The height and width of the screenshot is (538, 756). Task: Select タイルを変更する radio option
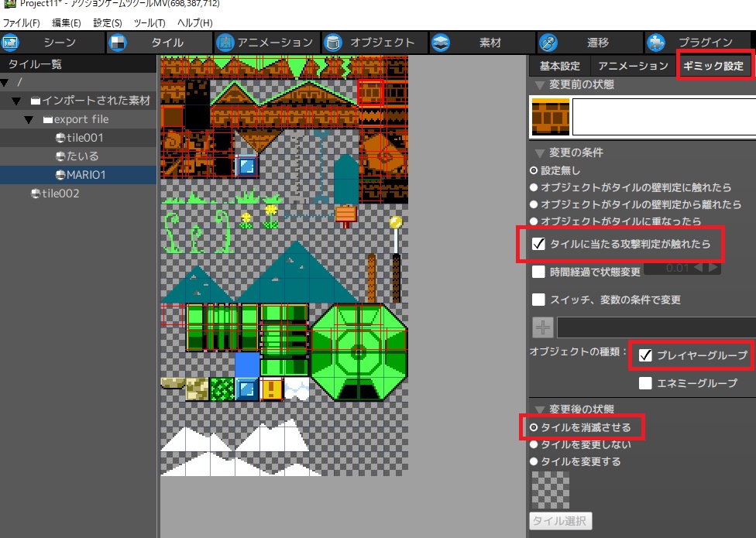[x=533, y=461]
